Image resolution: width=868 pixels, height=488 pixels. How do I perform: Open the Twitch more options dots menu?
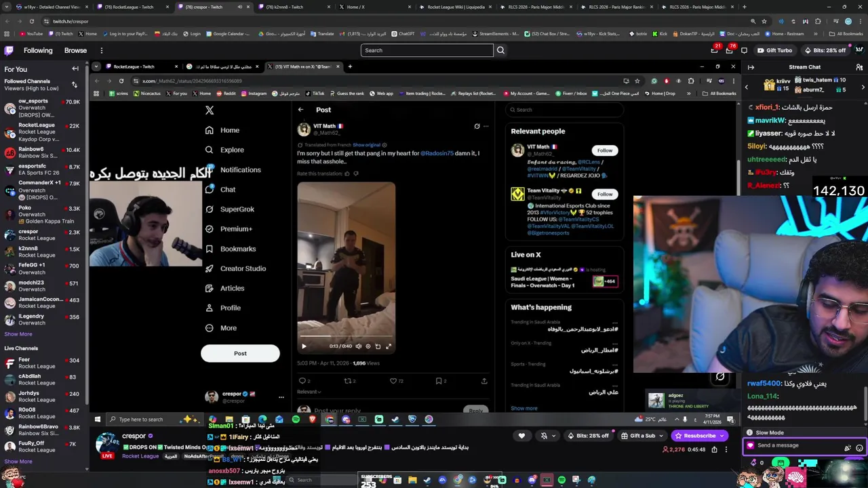102,50
